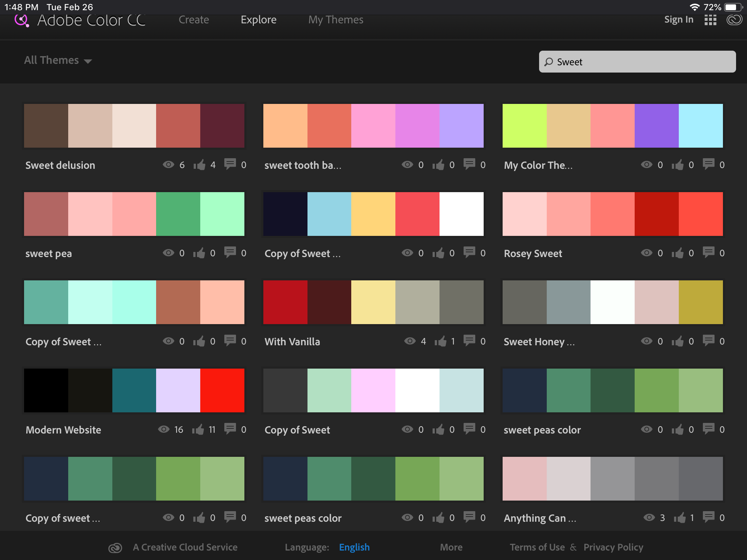
Task: Open the Anything Can ... palette
Action: click(x=613, y=479)
